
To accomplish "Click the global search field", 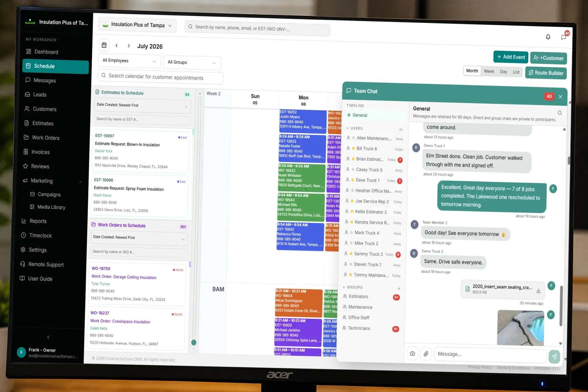I will click(257, 28).
